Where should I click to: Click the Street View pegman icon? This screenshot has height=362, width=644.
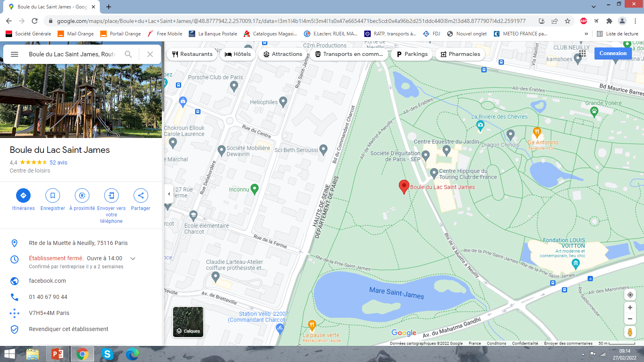click(630, 332)
